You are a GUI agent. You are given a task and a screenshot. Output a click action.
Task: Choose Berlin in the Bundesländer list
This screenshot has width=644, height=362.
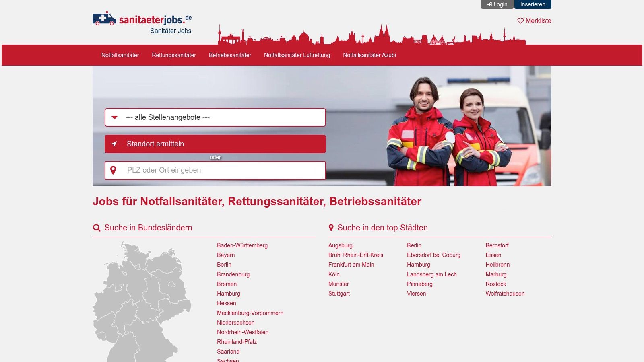coord(224,265)
